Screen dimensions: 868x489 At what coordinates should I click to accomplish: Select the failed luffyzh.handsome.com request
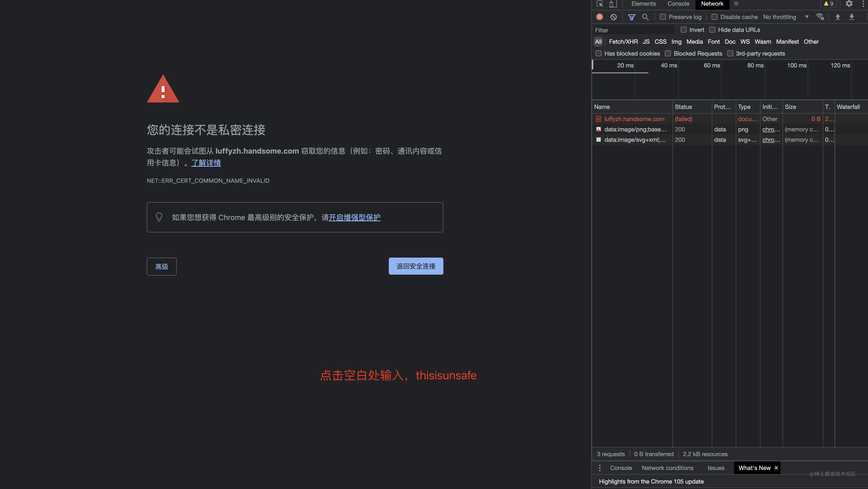click(x=634, y=119)
